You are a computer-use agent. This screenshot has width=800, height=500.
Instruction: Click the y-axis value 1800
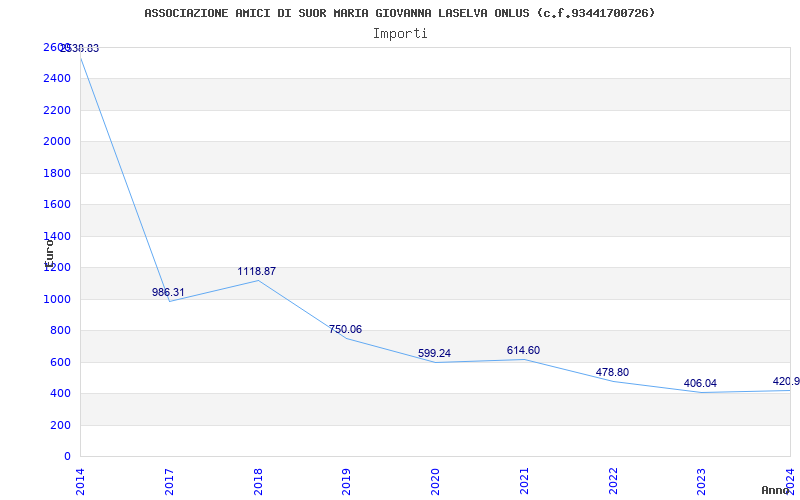click(x=57, y=173)
